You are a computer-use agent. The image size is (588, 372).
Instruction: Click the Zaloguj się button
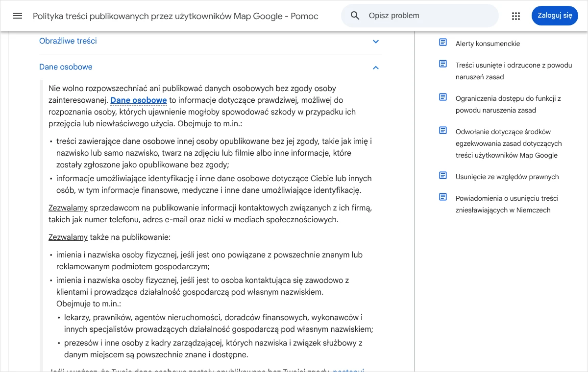(x=555, y=16)
